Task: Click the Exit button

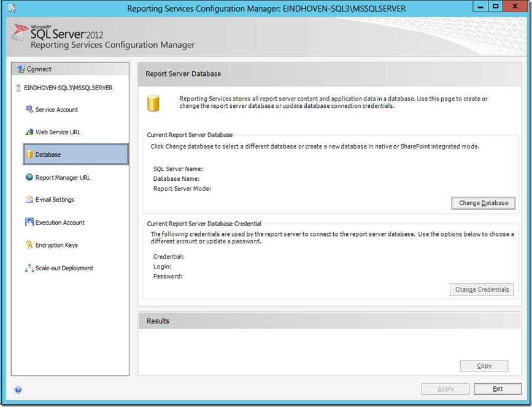Action: [x=498, y=389]
